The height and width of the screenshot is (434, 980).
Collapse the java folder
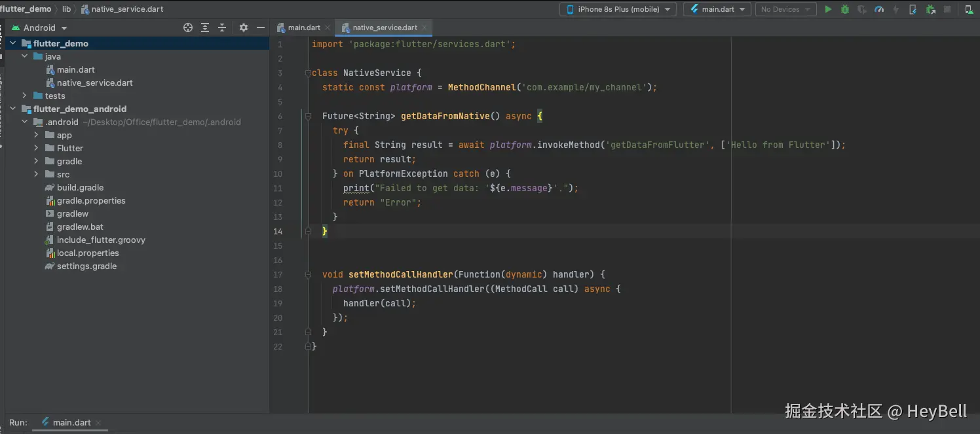[x=25, y=56]
